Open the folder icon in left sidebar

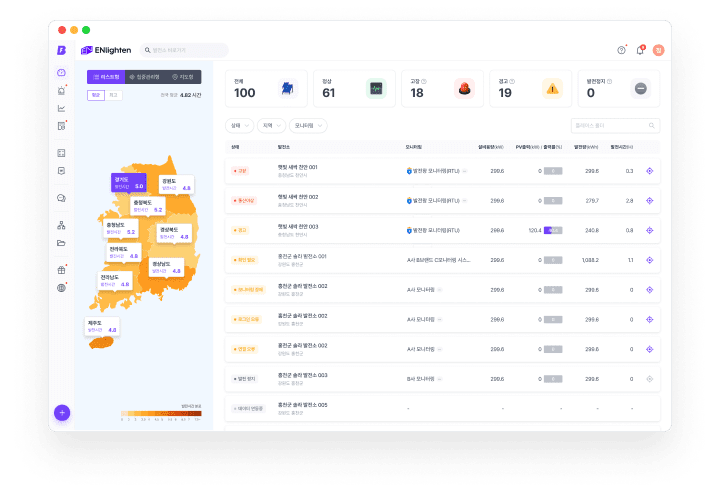pos(61,243)
